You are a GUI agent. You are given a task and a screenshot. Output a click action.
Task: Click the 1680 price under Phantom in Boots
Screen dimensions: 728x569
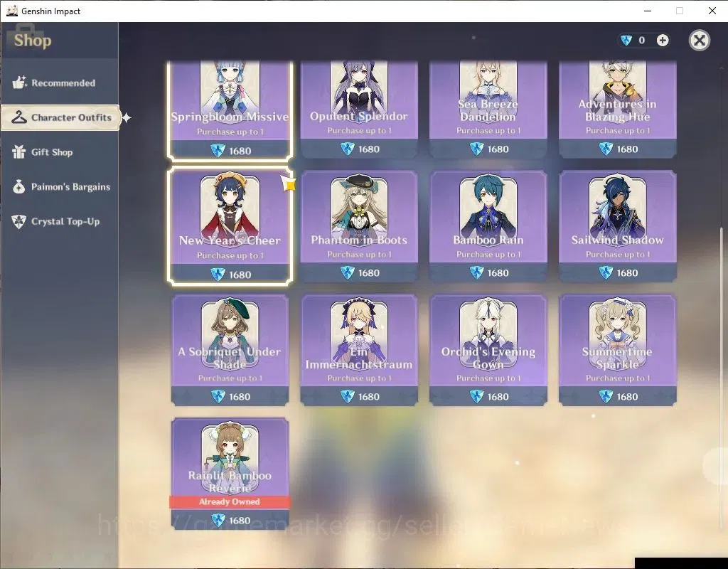[369, 273]
